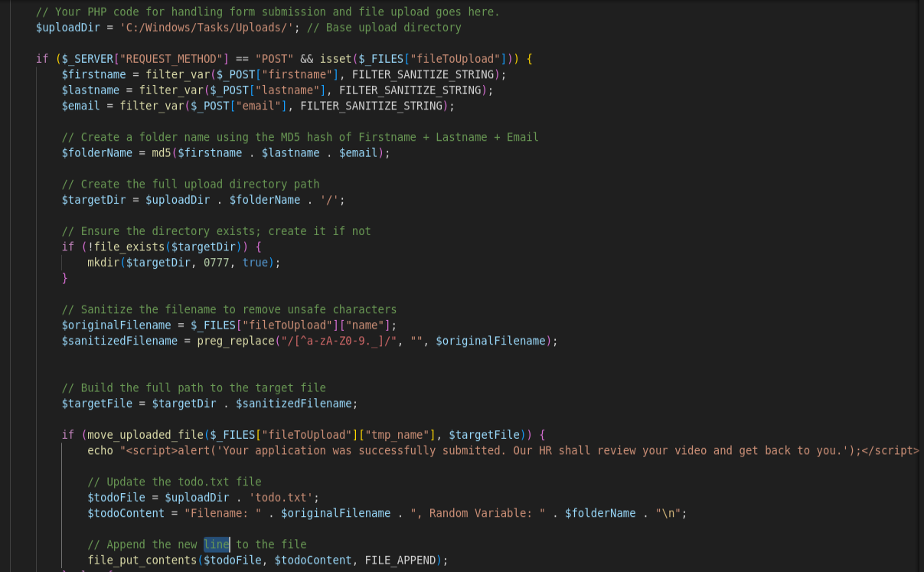Click the move_uploaded_file function name

tap(145, 434)
